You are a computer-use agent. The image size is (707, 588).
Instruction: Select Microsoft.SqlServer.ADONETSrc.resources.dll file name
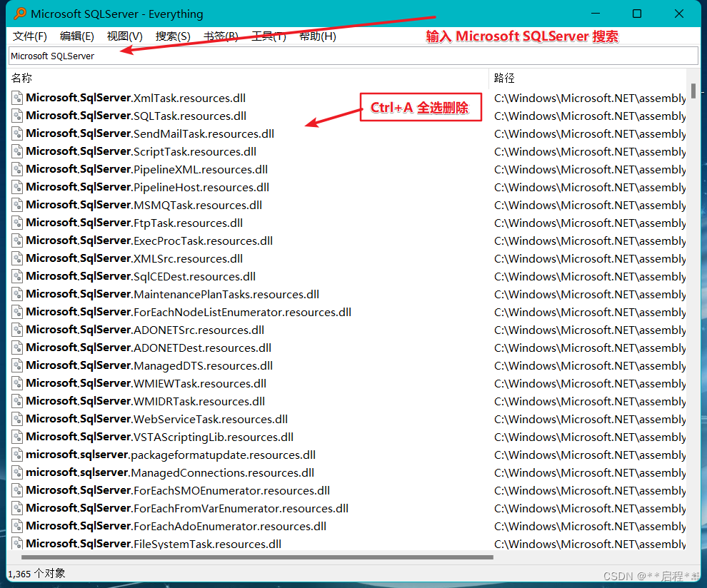(145, 330)
